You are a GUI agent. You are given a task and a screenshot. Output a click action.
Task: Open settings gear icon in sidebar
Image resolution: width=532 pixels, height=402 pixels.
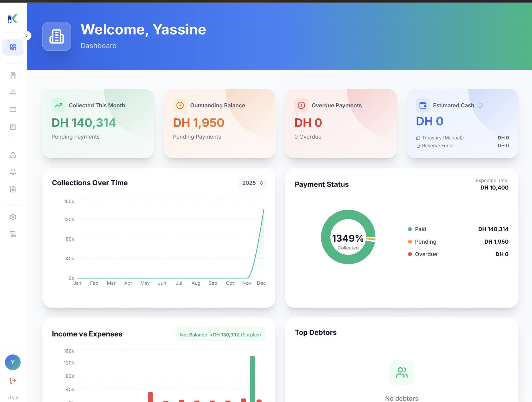pos(13,217)
